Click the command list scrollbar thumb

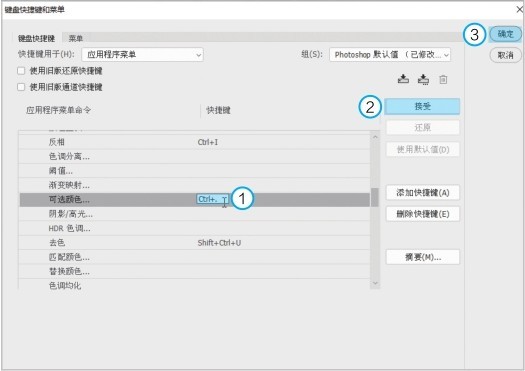tap(375, 197)
